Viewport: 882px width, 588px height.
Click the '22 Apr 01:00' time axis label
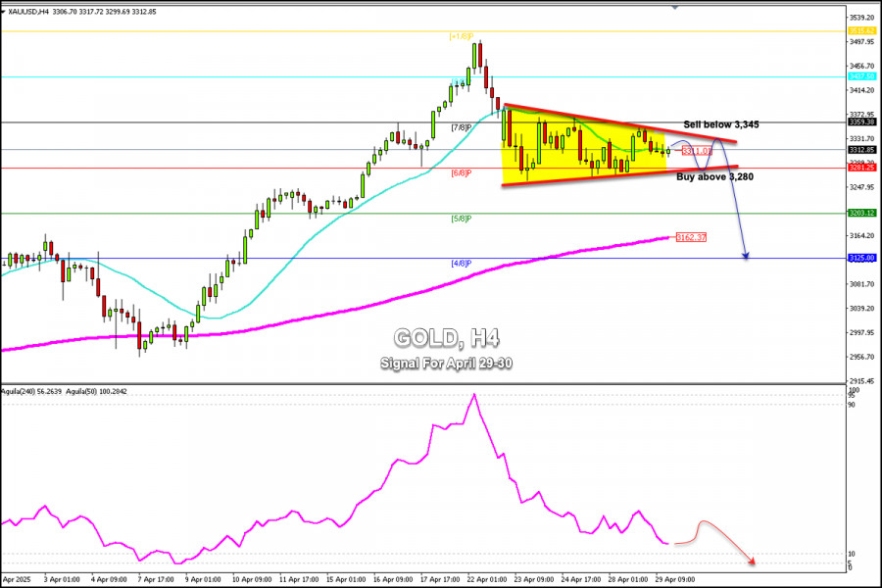486,579
